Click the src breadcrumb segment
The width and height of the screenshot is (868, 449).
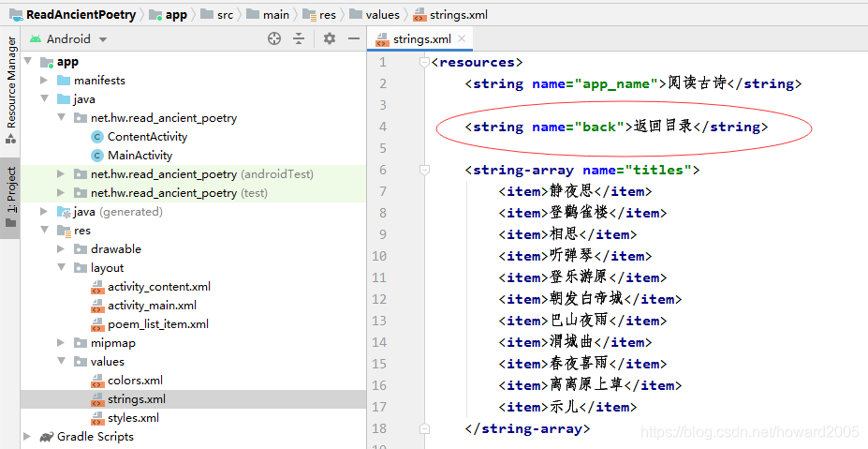pyautogui.click(x=225, y=15)
